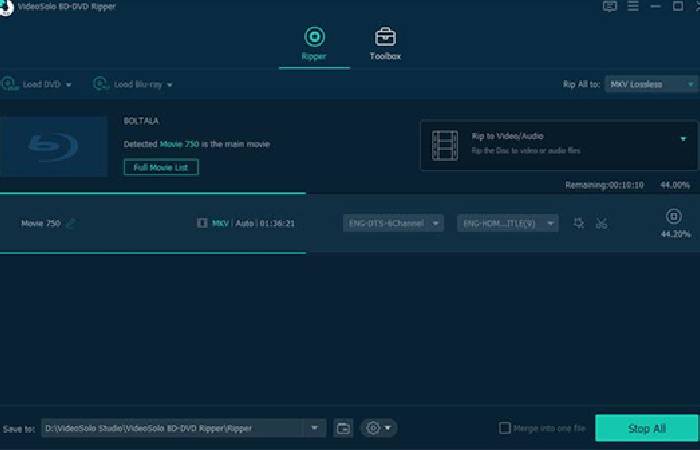Click the 44.20% progress text
The width and height of the screenshot is (700, 450).
[675, 234]
